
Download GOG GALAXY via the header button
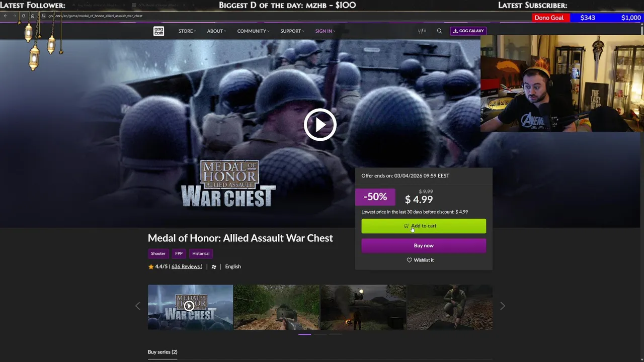tap(468, 31)
